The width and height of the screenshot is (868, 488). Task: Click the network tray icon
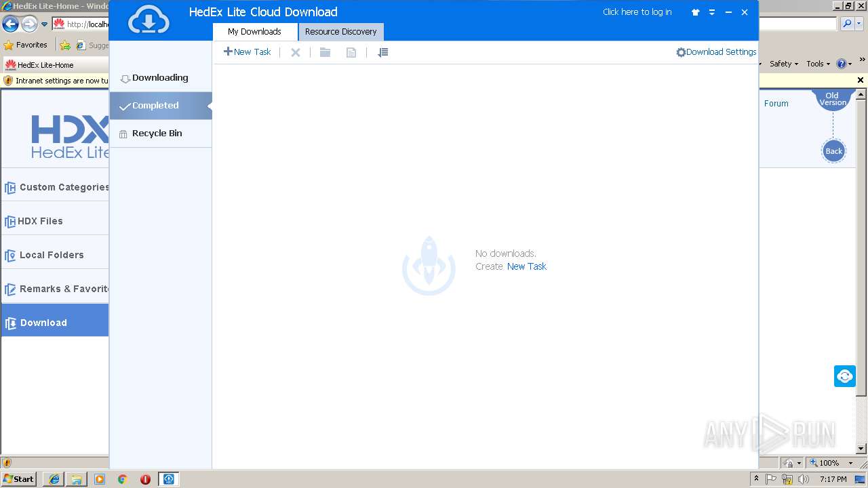[x=787, y=479]
